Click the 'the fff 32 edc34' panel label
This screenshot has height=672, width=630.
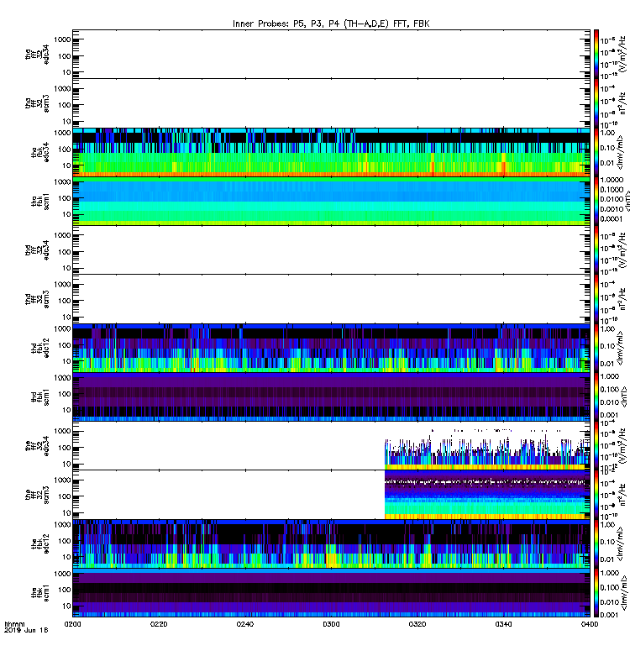pyautogui.click(x=37, y=446)
